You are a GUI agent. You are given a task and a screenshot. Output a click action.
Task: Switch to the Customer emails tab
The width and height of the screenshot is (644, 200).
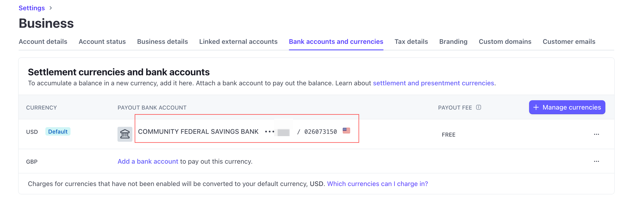pyautogui.click(x=569, y=41)
